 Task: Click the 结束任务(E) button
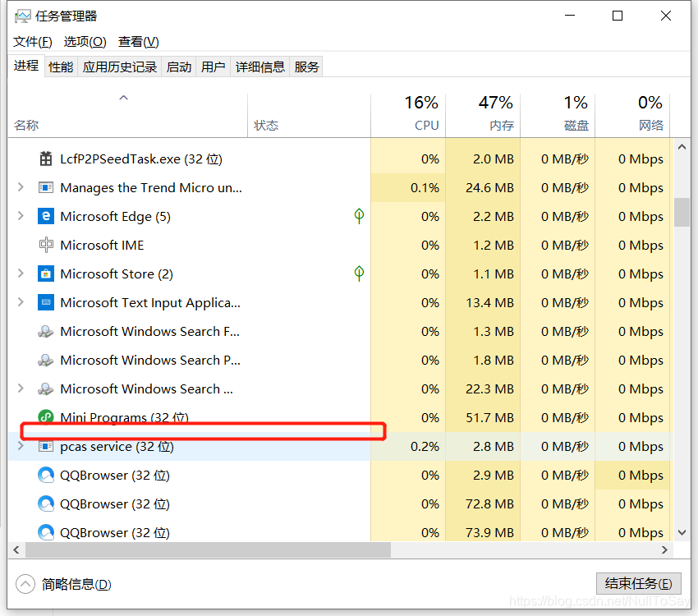tap(638, 583)
